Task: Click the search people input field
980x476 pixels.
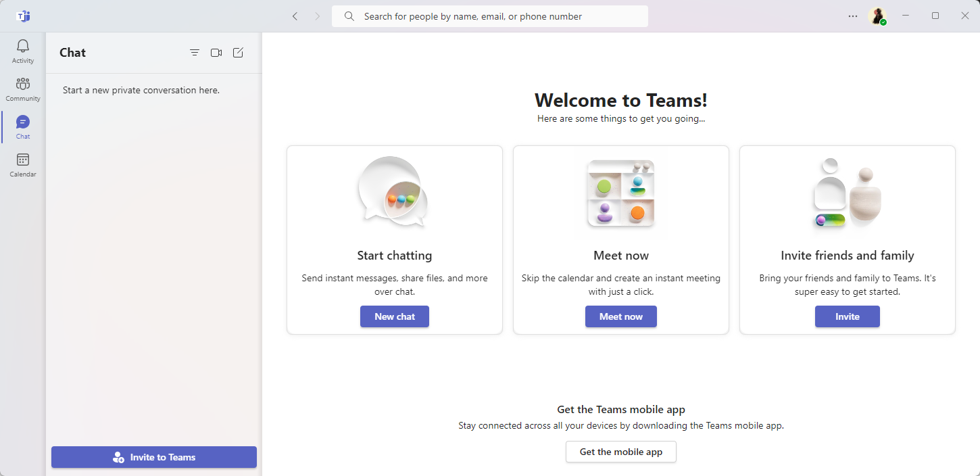Action: 490,16
